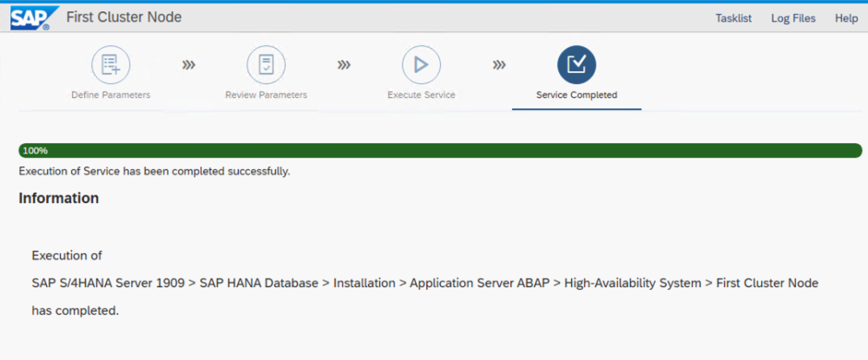Select the Service Completed checkmark icon
The width and height of the screenshot is (868, 360).
[x=576, y=64]
